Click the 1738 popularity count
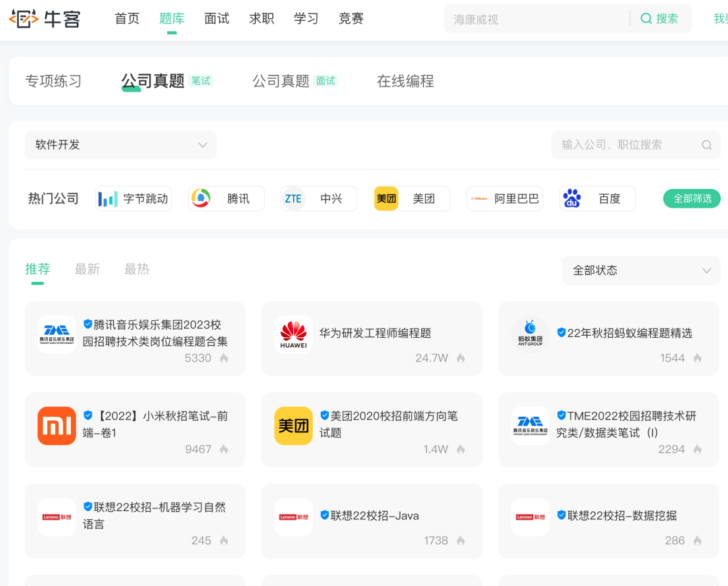Image resolution: width=728 pixels, height=586 pixels. click(x=436, y=541)
